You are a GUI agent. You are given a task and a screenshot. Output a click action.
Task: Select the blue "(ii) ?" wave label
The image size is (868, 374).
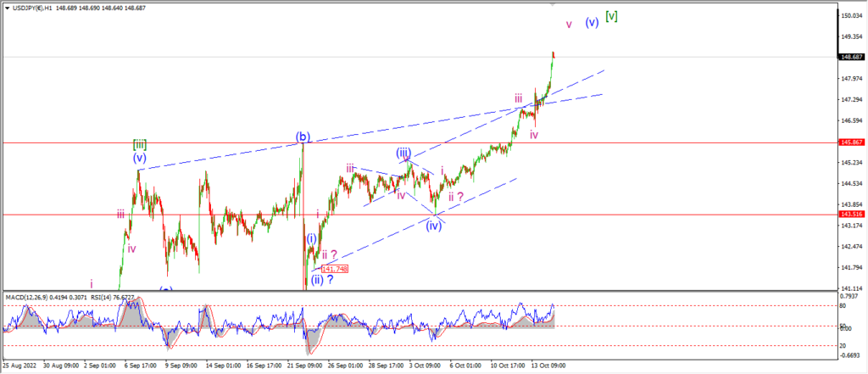321,279
